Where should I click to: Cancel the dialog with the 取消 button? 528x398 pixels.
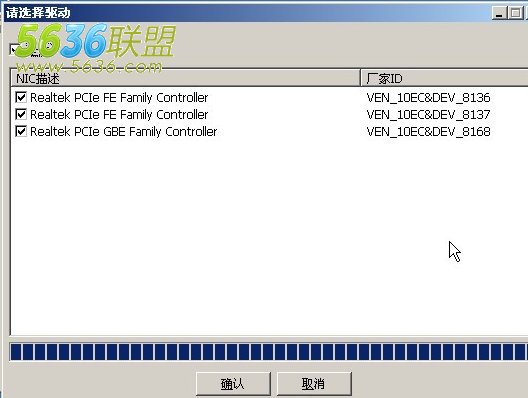[314, 384]
